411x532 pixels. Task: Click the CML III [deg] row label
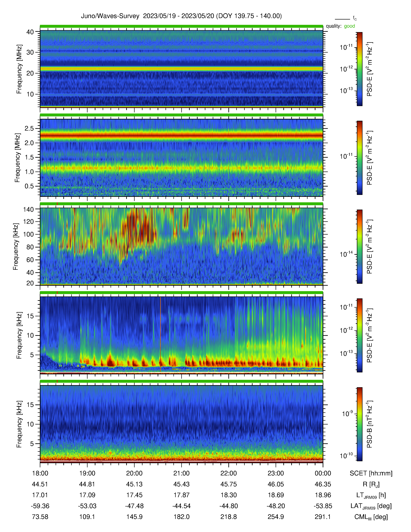(x=371, y=517)
